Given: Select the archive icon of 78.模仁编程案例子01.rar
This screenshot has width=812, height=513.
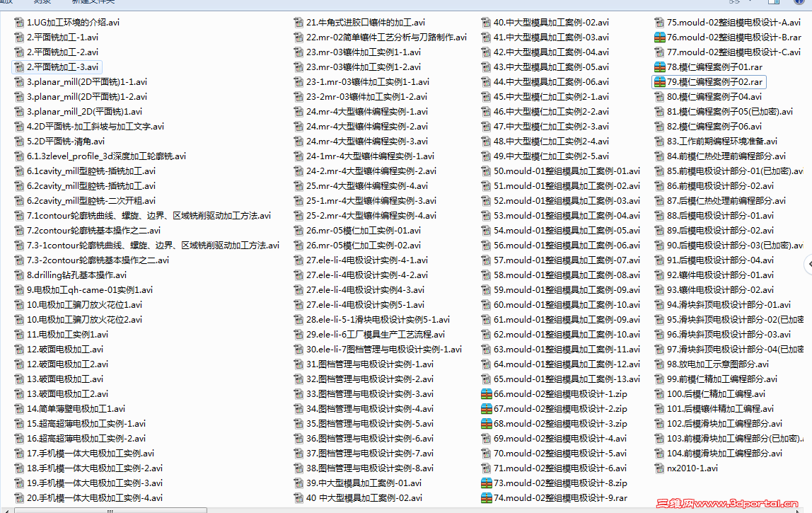Looking at the screenshot, I should coord(660,67).
